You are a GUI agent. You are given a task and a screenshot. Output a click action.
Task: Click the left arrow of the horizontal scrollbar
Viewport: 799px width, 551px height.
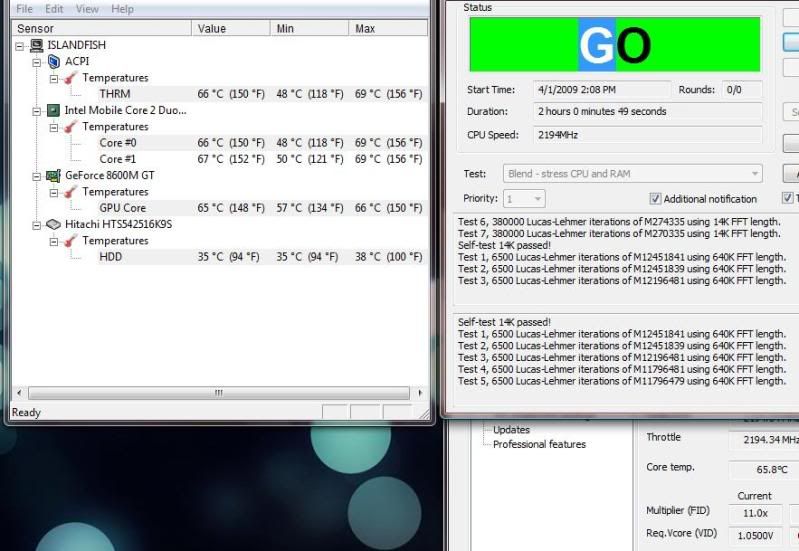coord(19,393)
